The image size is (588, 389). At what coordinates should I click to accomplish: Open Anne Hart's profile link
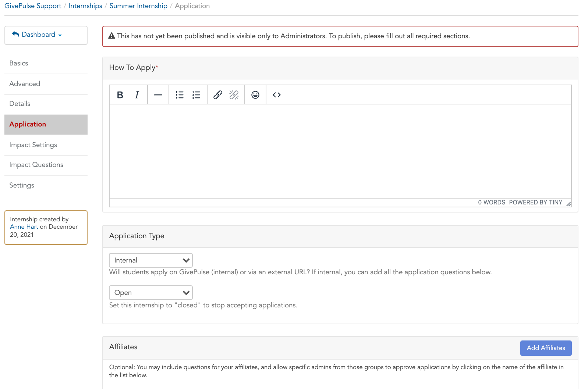click(24, 227)
